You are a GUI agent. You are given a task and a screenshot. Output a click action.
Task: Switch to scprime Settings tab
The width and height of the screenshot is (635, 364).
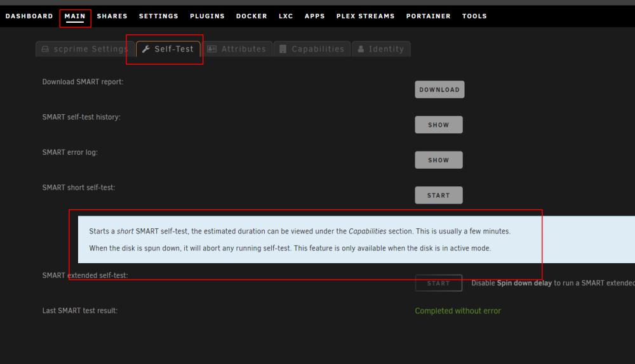click(x=85, y=49)
